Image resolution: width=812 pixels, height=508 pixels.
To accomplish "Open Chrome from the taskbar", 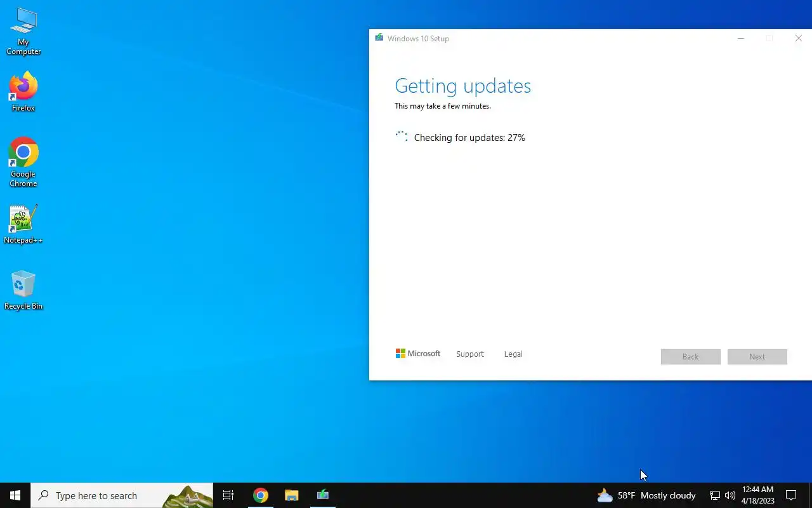I will click(x=260, y=495).
